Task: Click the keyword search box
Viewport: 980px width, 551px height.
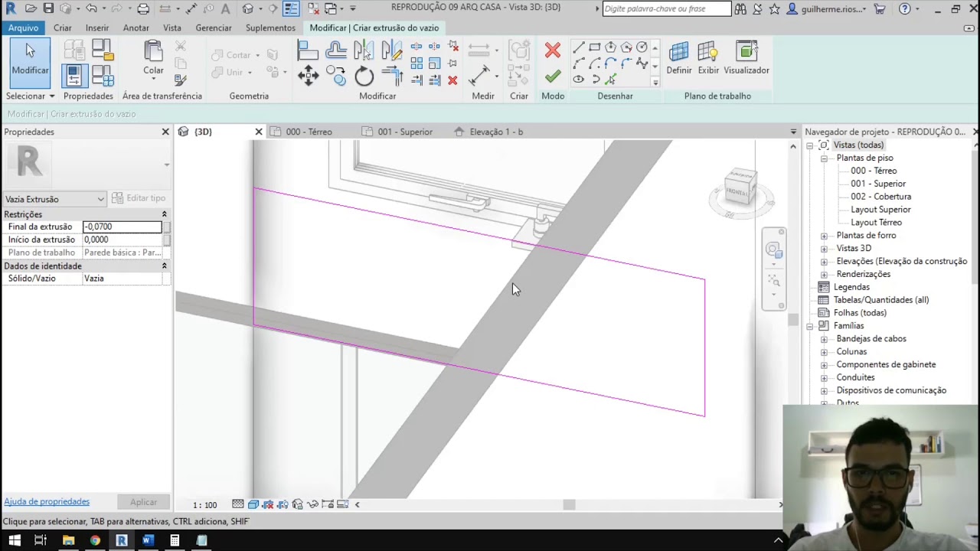Action: [667, 8]
